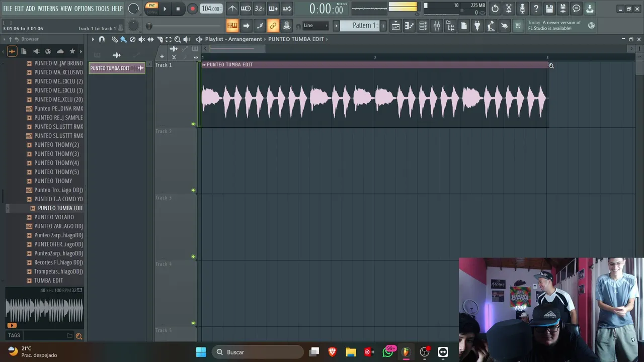
Task: Open the Piano roll view button
Action: tap(410, 26)
